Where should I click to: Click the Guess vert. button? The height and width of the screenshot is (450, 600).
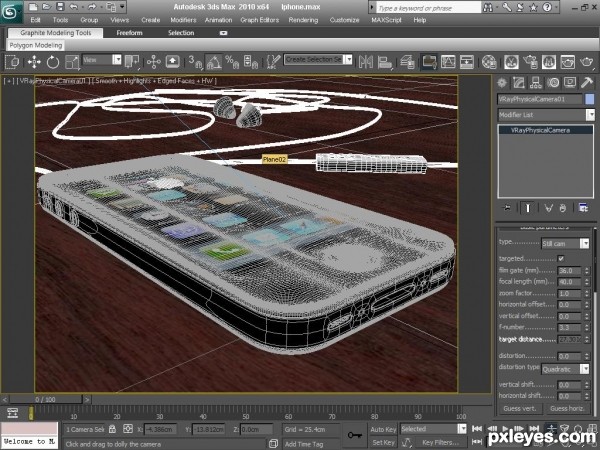pos(520,409)
